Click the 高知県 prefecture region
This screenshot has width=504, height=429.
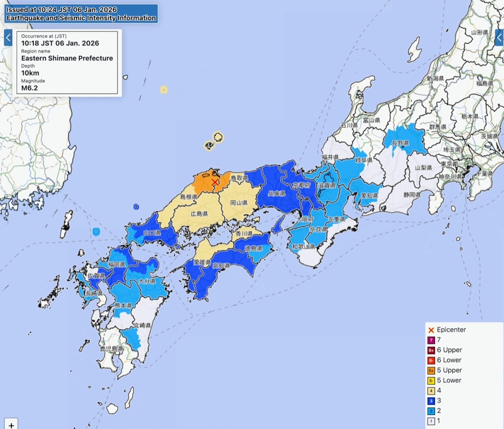221,266
